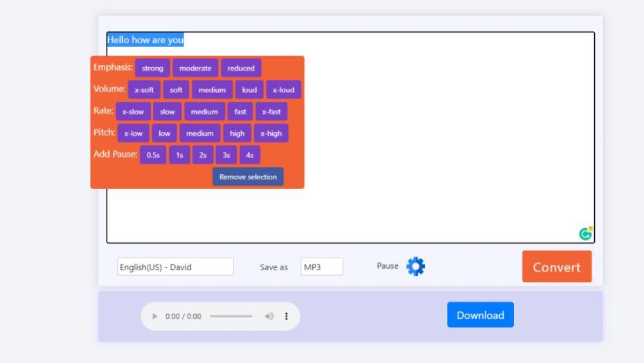Add a 1s pause
This screenshot has width=644, height=363.
(x=179, y=155)
